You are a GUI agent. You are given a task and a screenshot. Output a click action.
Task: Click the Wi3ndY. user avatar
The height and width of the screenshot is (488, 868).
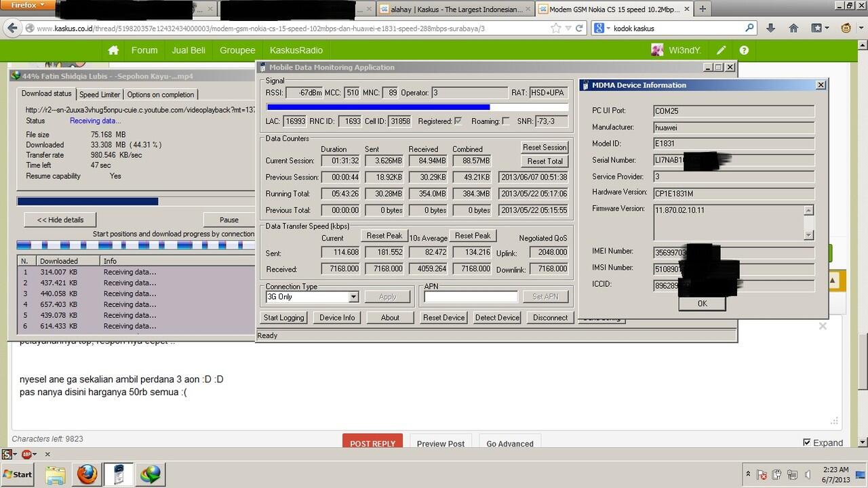(x=657, y=50)
